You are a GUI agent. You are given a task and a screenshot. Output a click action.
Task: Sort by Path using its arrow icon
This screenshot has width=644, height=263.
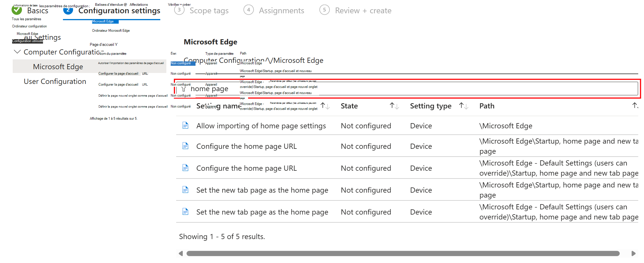(x=635, y=106)
